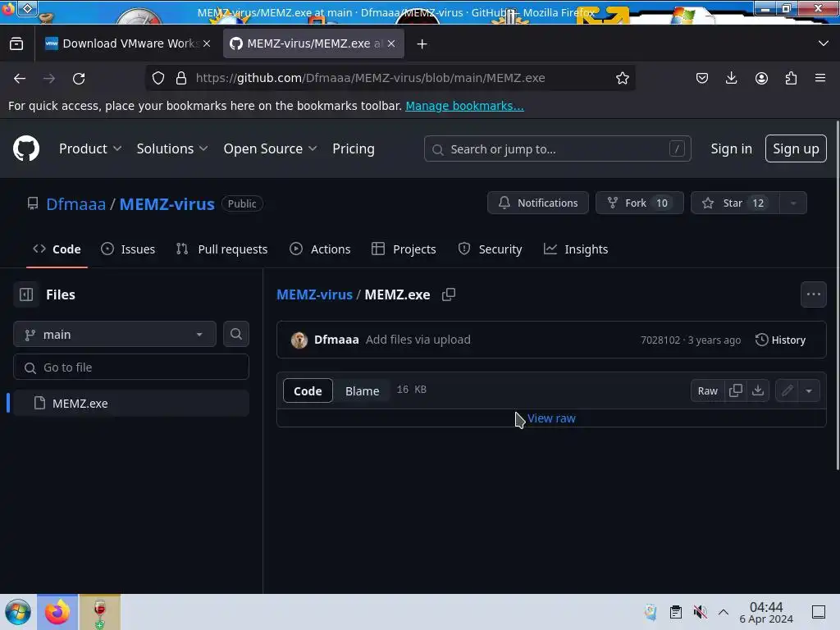Screen dimensions: 840x630
Task: Open a new browser tab
Action: [422, 44]
